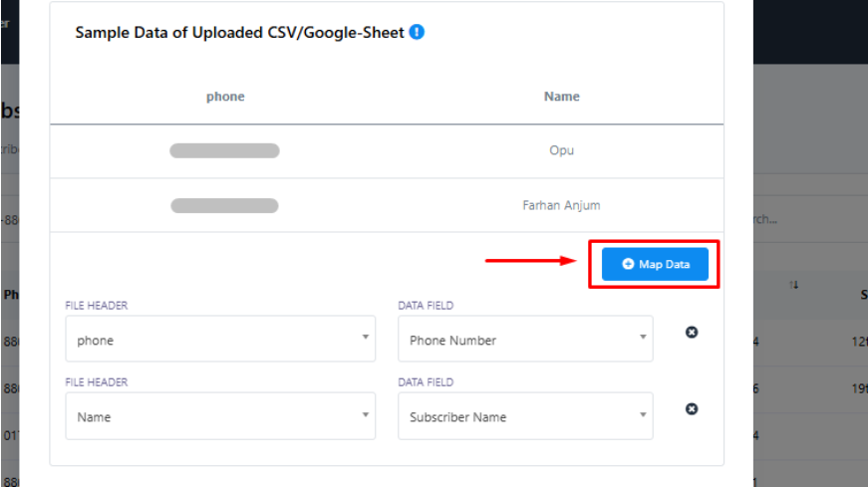The height and width of the screenshot is (487, 868).
Task: Remove the Name to Subscriber Name mapping row
Action: click(692, 408)
